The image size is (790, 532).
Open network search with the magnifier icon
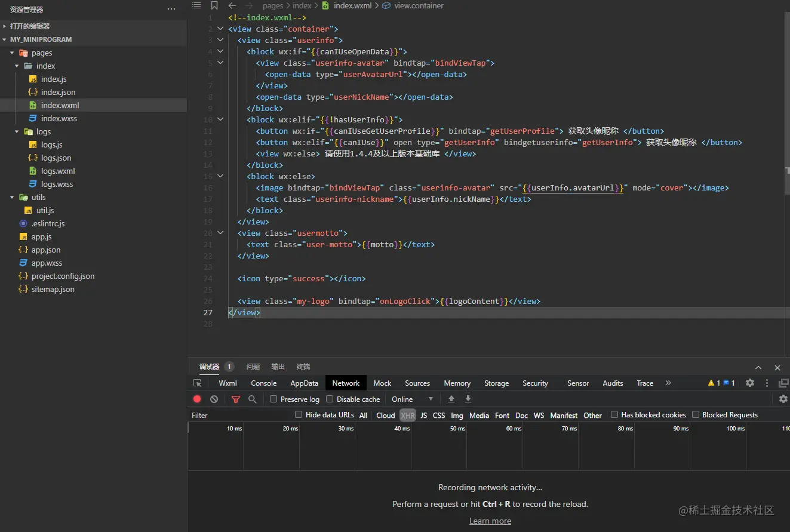[x=253, y=399]
